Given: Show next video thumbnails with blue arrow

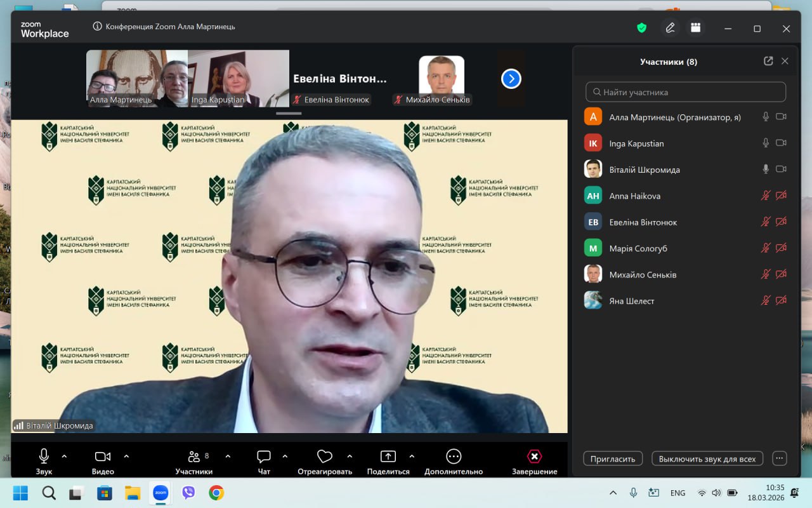Looking at the screenshot, I should click(511, 79).
